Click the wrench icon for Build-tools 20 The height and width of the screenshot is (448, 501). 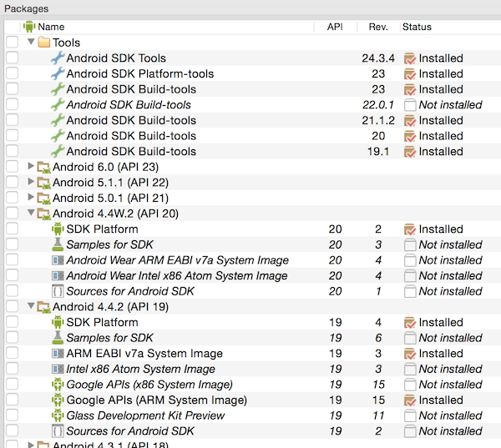click(x=58, y=136)
